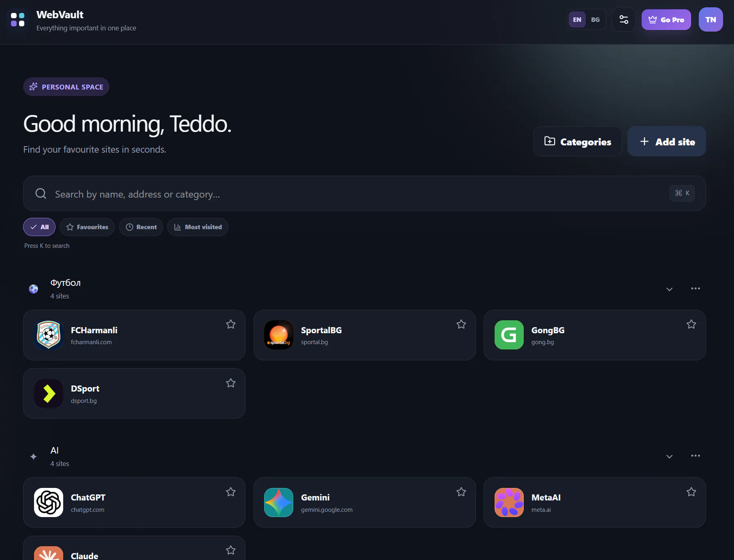
Task: Switch language to EN
Action: click(577, 19)
